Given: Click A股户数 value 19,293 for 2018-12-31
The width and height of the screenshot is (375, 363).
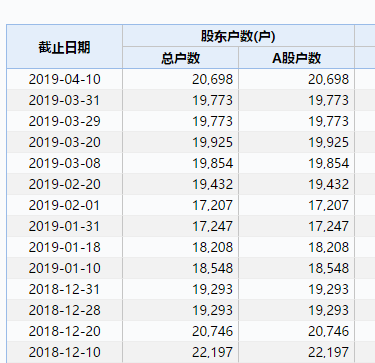Looking at the screenshot, I should [329, 289].
